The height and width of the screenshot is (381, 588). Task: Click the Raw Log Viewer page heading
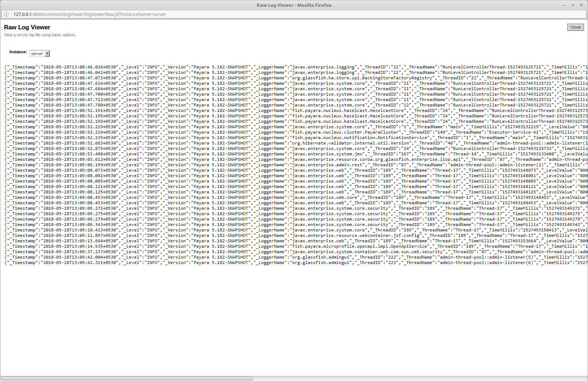point(27,27)
